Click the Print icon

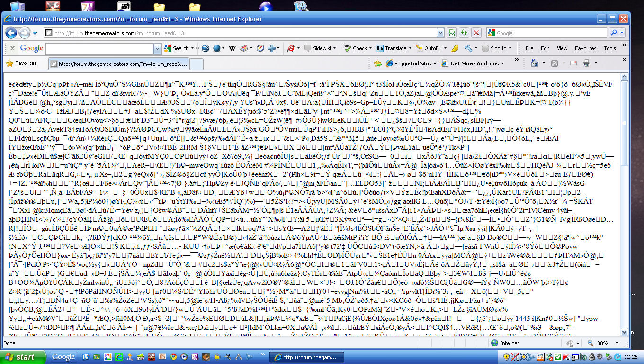pyautogui.click(x=587, y=63)
